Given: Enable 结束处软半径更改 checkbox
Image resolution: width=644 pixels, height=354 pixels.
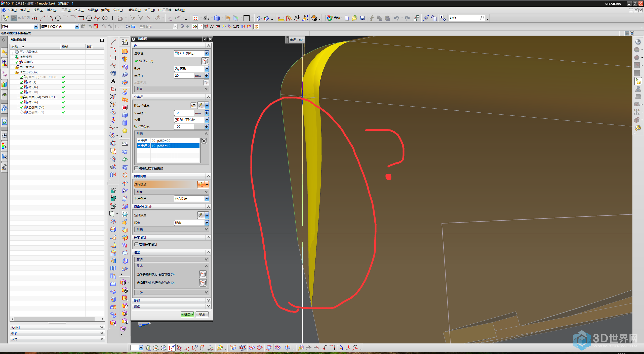Looking at the screenshot, I should [x=136, y=168].
